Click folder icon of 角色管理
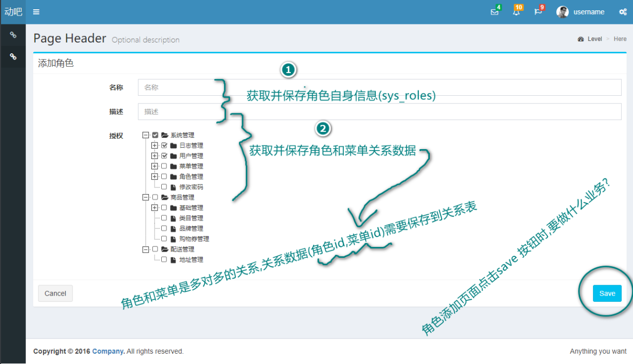The height and width of the screenshot is (364, 633). (x=174, y=177)
